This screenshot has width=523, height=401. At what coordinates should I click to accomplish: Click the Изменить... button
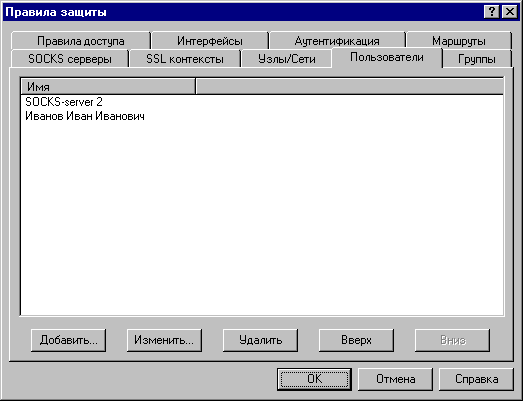coord(164,340)
